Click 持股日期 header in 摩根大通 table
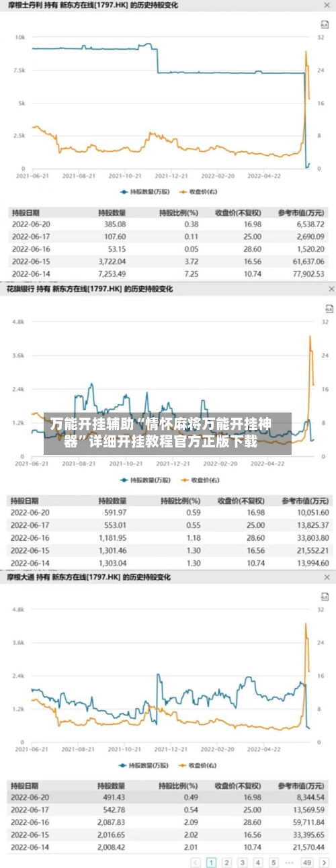This screenshot has width=336, height=868. (x=25, y=785)
